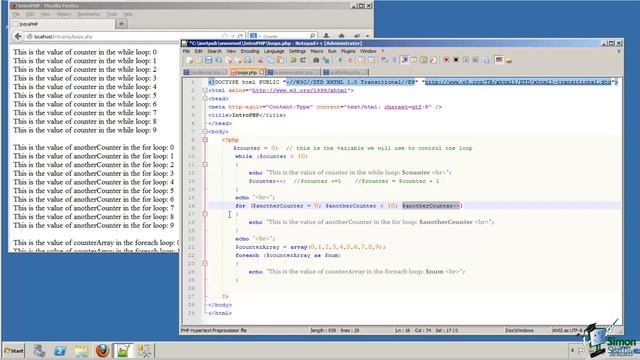Click the Find binoculars icon in Notepad++
The width and height of the screenshot is (640, 360).
tap(316, 60)
